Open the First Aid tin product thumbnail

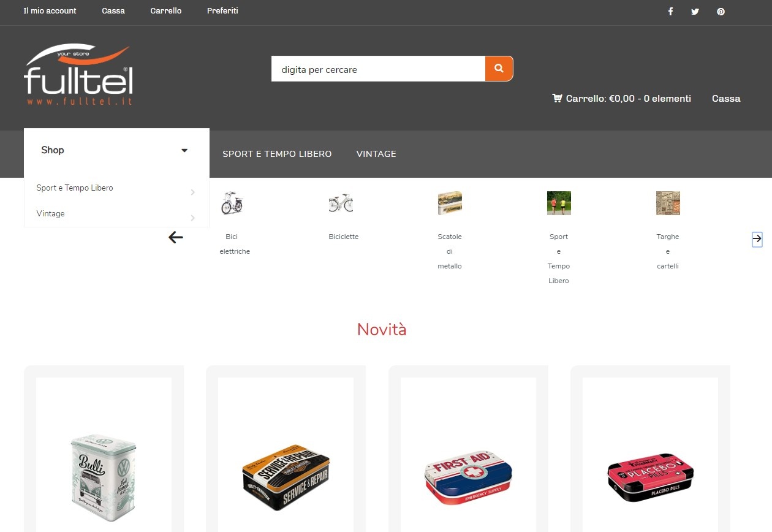click(468, 478)
